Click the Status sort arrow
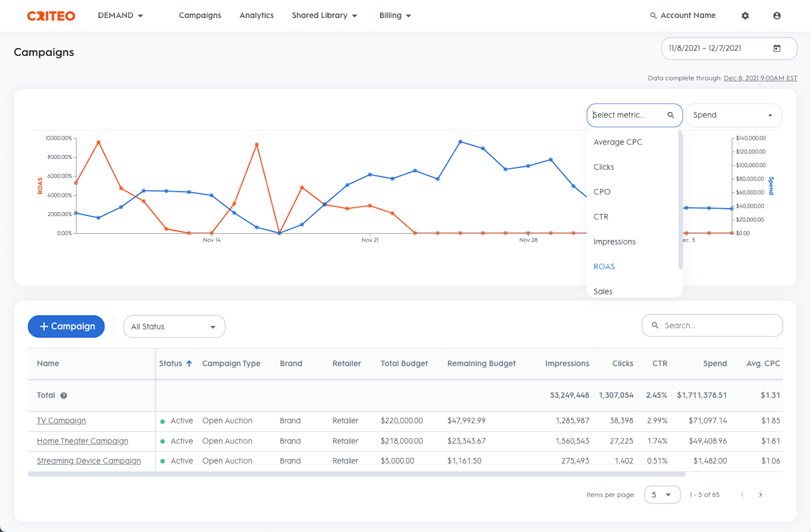Image resolution: width=811 pixels, height=532 pixels. pos(189,364)
